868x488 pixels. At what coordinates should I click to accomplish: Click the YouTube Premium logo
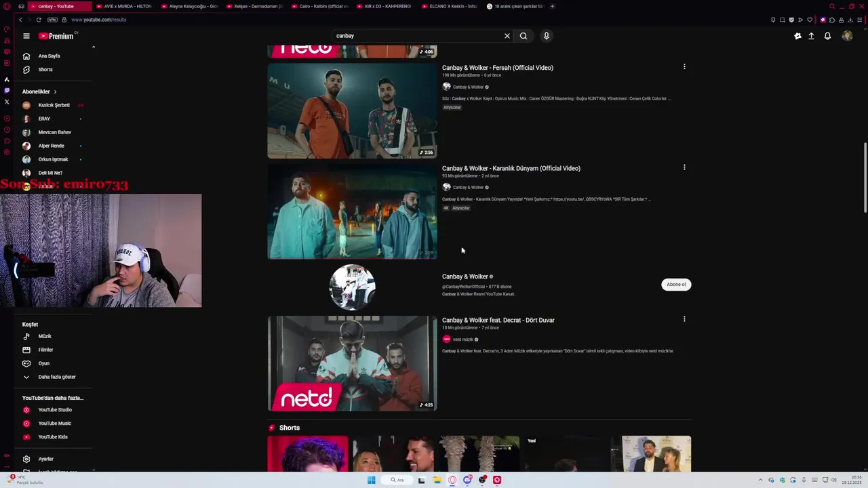(58, 36)
